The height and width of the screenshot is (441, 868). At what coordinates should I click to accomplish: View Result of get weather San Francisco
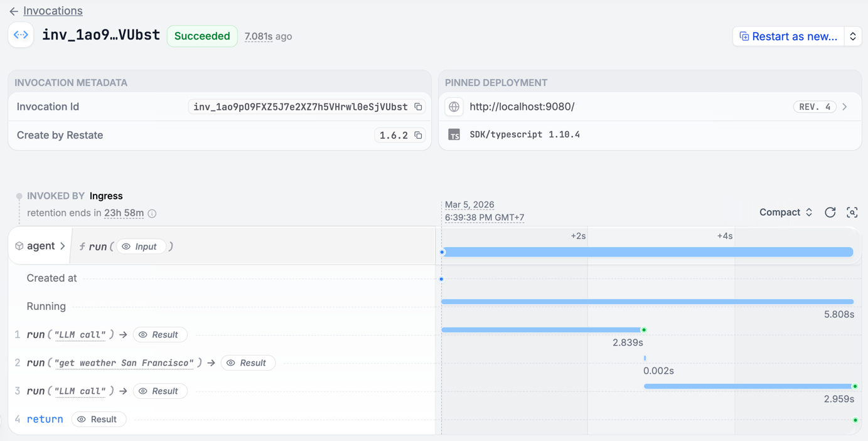point(247,363)
